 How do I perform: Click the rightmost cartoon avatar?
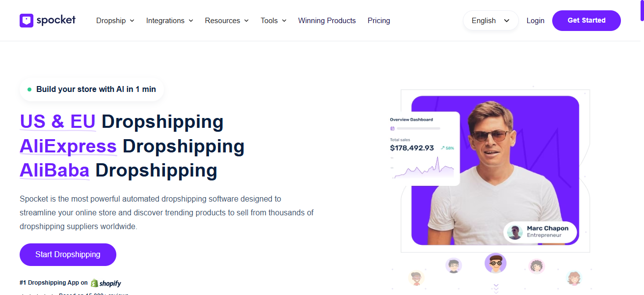574,278
